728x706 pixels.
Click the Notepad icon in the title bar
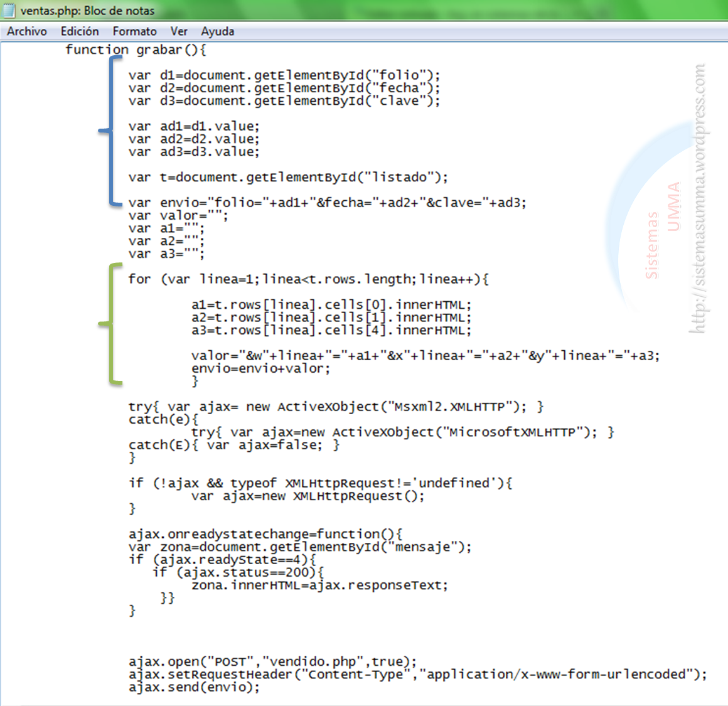click(x=9, y=11)
